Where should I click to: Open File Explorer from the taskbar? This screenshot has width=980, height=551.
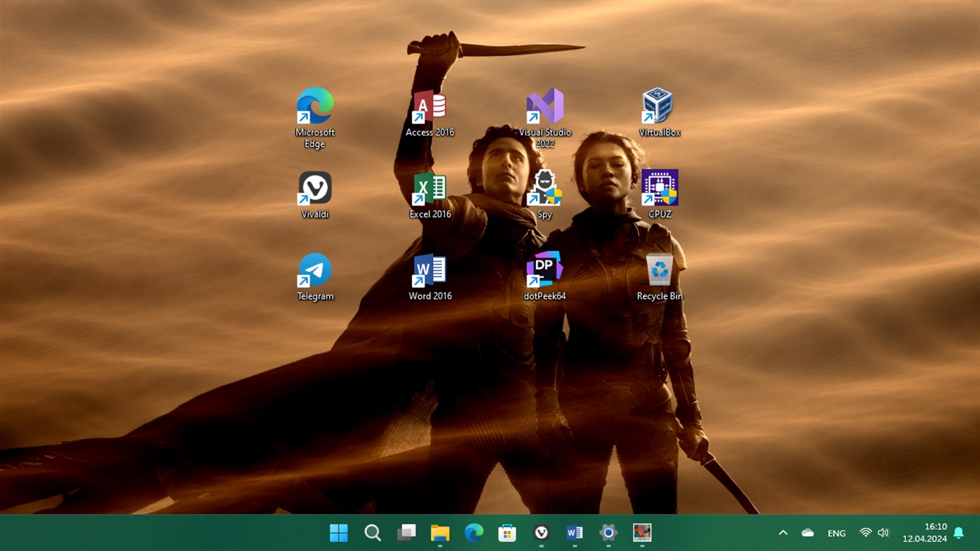[439, 533]
